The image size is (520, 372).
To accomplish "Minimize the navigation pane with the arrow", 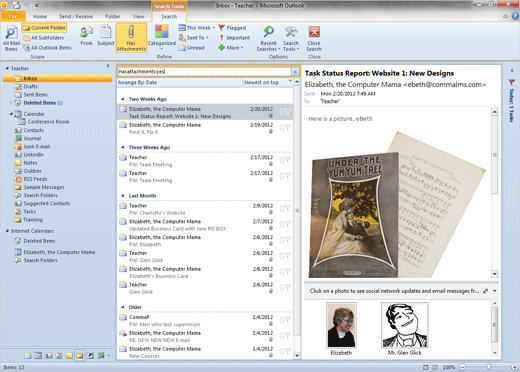I will pos(108,66).
